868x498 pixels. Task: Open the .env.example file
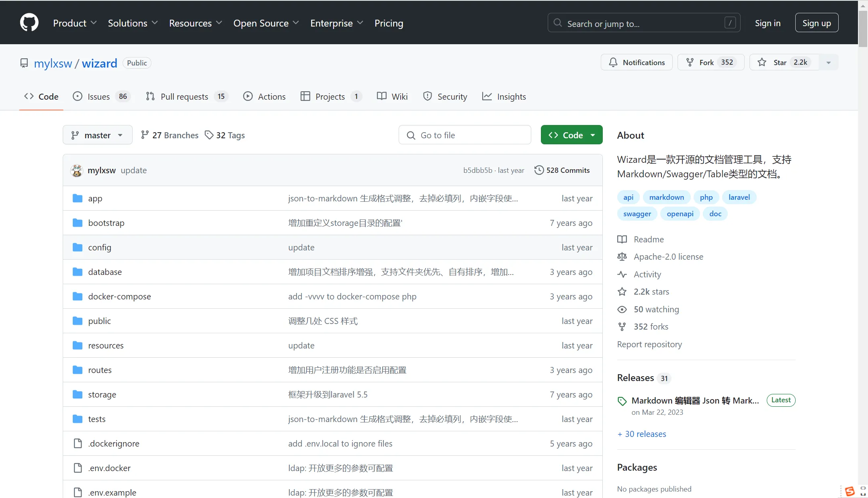click(112, 492)
